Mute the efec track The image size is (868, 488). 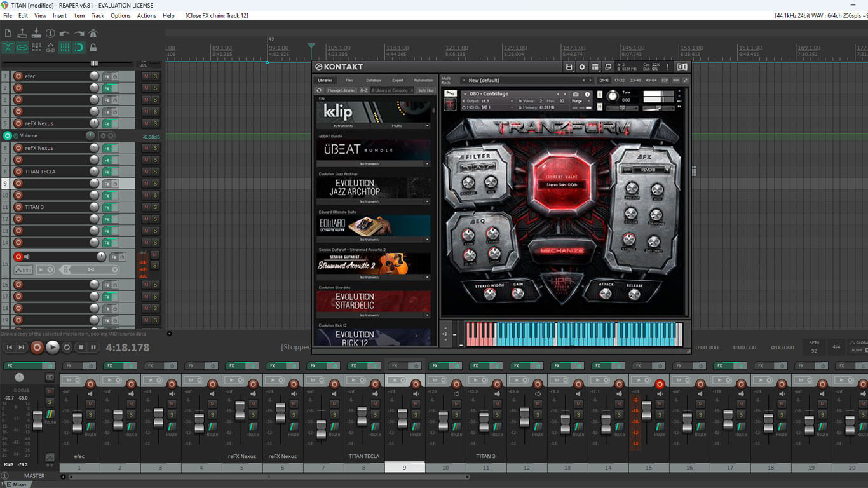point(146,76)
